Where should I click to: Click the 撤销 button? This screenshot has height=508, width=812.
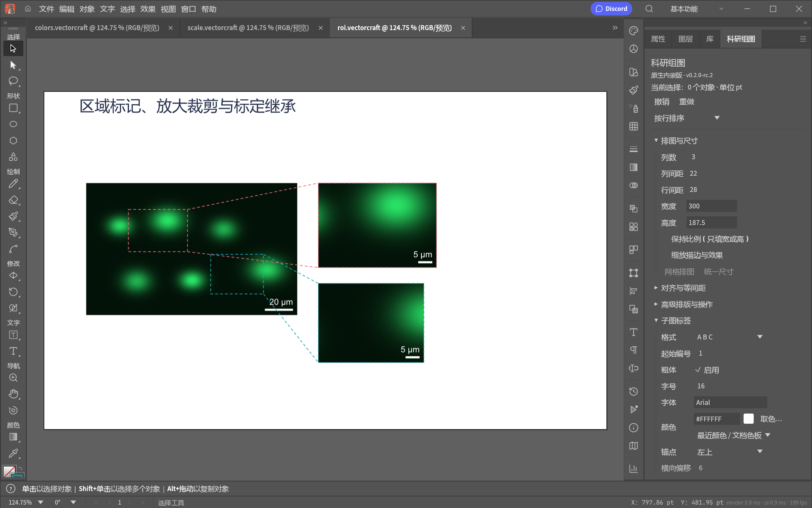click(662, 102)
